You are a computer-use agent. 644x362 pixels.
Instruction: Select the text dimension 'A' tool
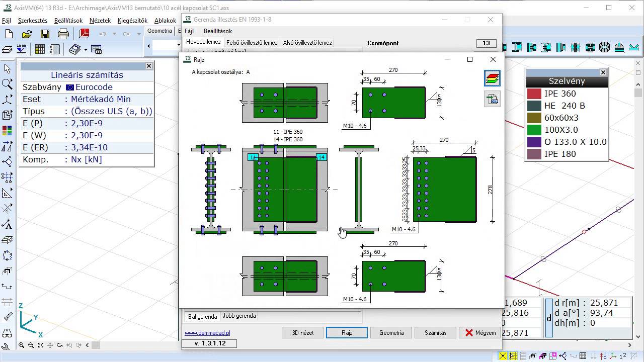tap(7, 224)
